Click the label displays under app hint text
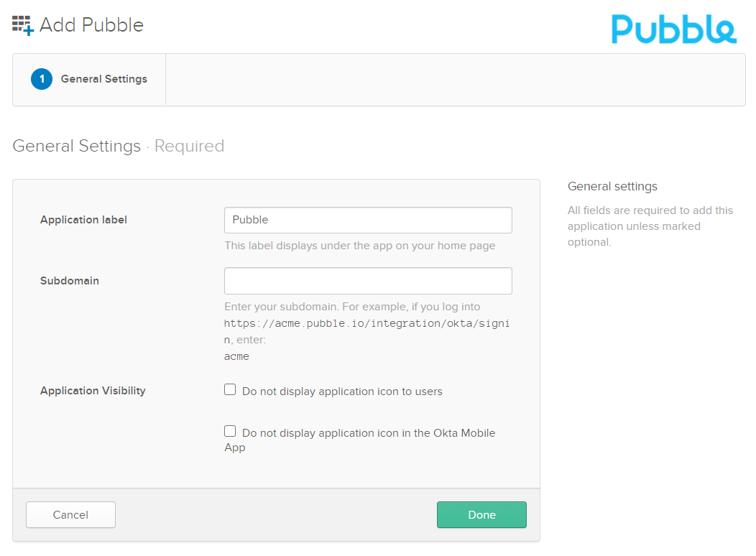Viewport: 756px width, 556px height. point(360,246)
